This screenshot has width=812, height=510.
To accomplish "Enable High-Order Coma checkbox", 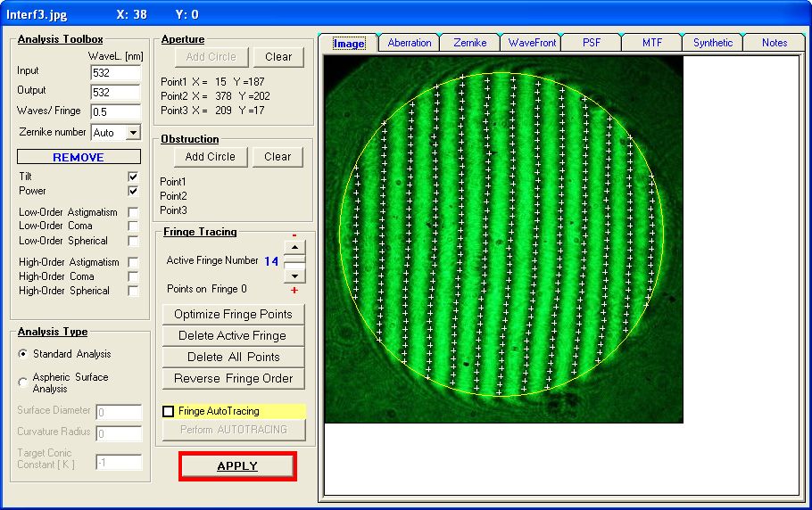I will pyautogui.click(x=133, y=276).
